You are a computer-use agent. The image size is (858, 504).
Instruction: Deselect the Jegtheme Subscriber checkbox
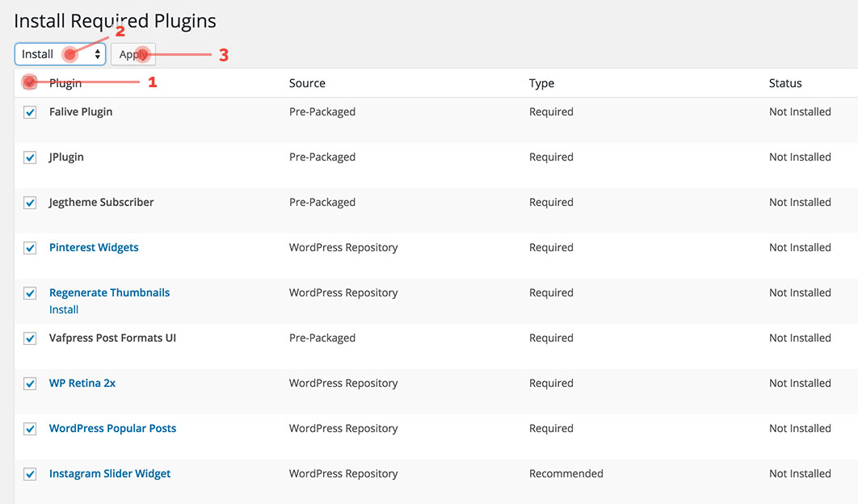click(30, 202)
